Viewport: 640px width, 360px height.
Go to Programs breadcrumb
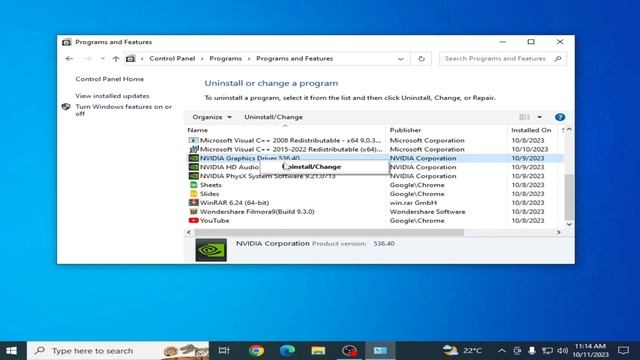[225, 59]
